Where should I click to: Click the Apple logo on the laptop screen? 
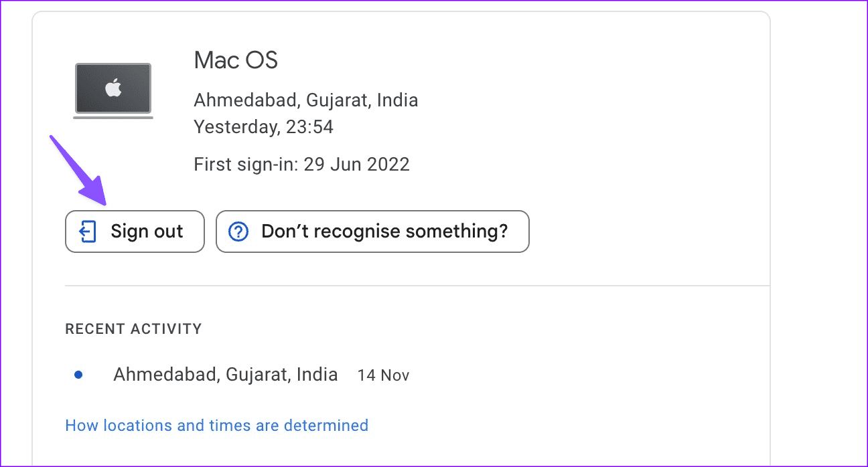[113, 88]
